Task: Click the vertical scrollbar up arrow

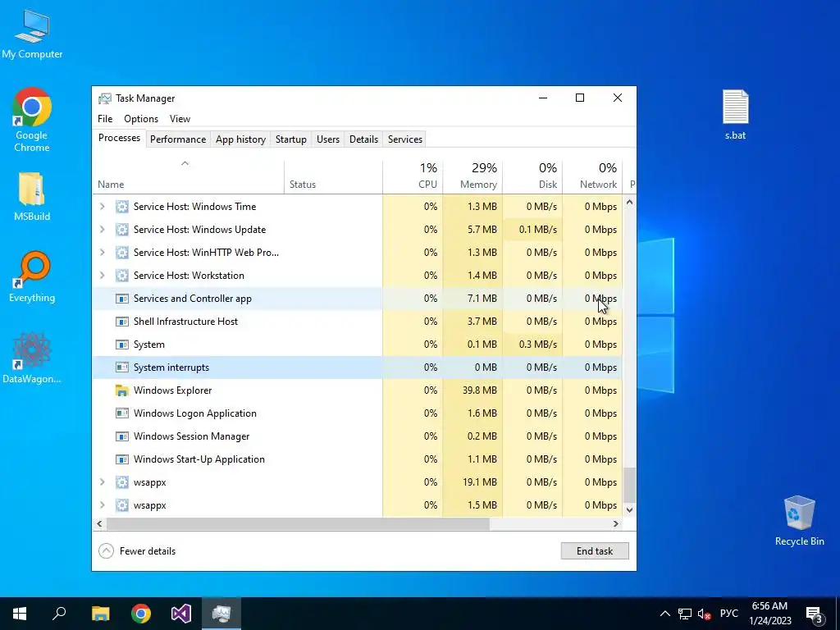Action: (x=629, y=203)
